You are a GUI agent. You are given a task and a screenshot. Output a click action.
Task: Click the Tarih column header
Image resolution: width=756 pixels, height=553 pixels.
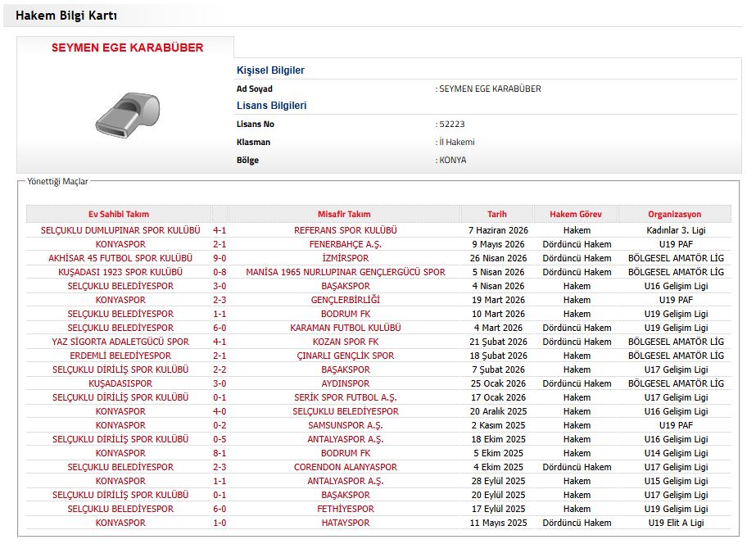pos(496,214)
